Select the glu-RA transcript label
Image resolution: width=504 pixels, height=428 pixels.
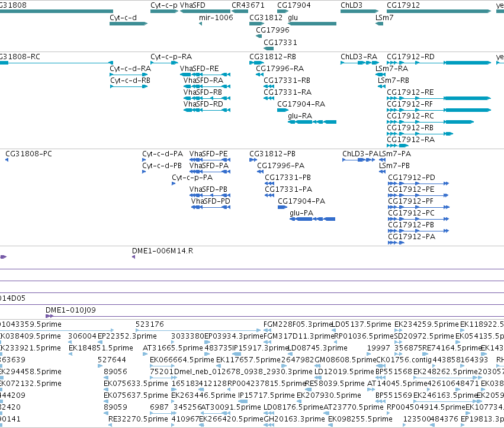[300, 116]
